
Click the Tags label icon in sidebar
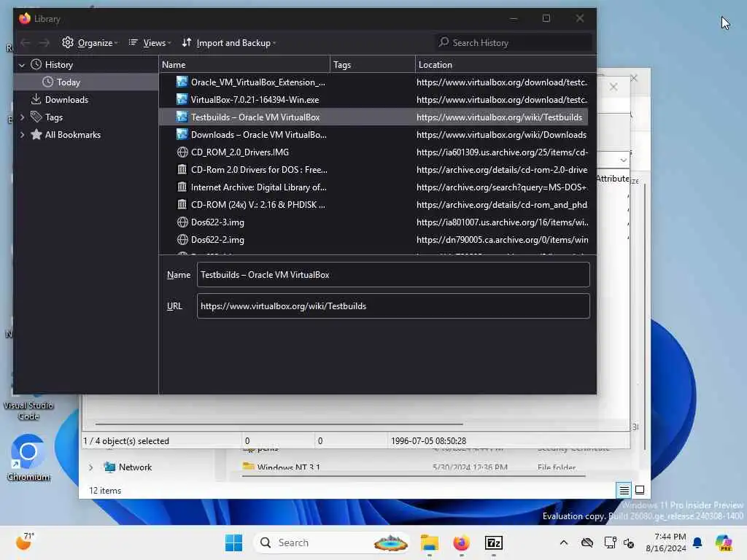[x=36, y=117]
